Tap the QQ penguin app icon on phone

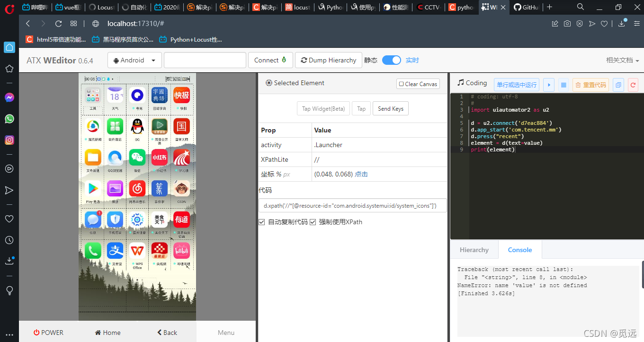tap(137, 126)
